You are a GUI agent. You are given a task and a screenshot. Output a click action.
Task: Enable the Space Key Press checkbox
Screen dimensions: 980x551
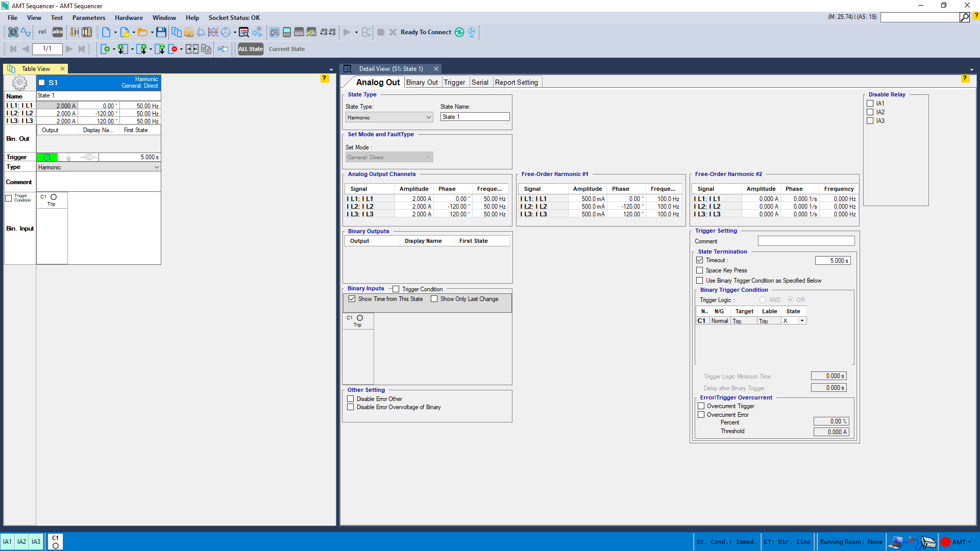[700, 270]
